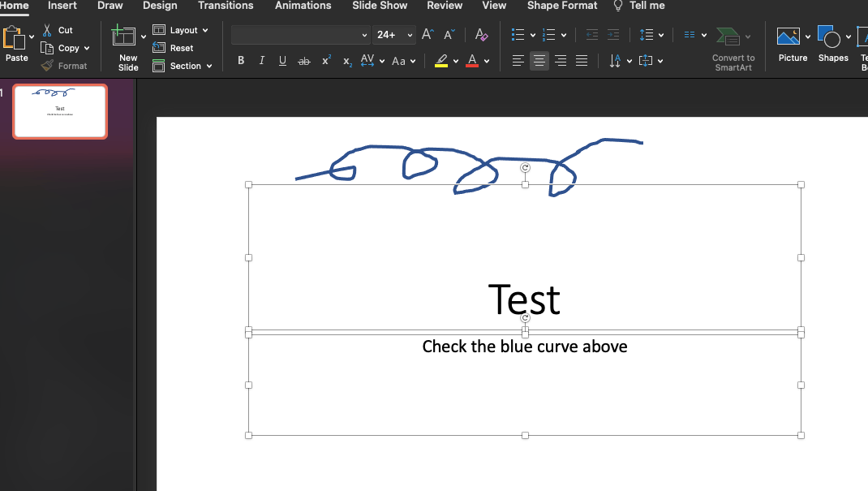The image size is (868, 491).
Task: Apply yellow text highlight color
Action: tap(441, 60)
